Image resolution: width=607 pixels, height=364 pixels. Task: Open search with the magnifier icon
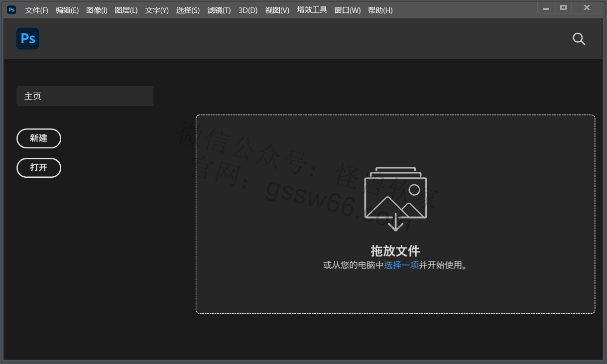point(579,39)
